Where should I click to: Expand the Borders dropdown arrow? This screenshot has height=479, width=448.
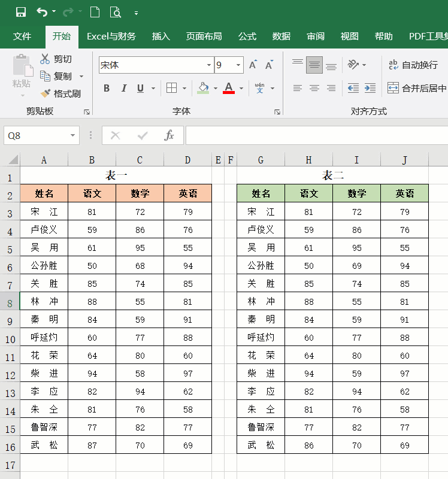(184, 88)
